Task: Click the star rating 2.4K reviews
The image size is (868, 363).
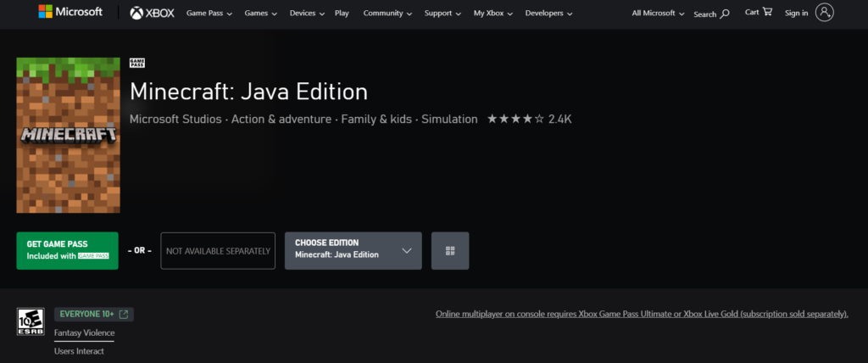Action: 529,120
